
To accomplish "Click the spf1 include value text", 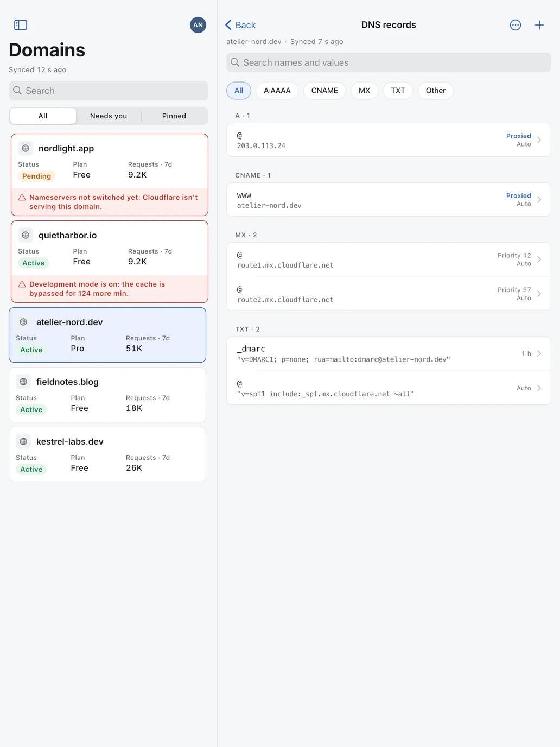I will point(326,394).
